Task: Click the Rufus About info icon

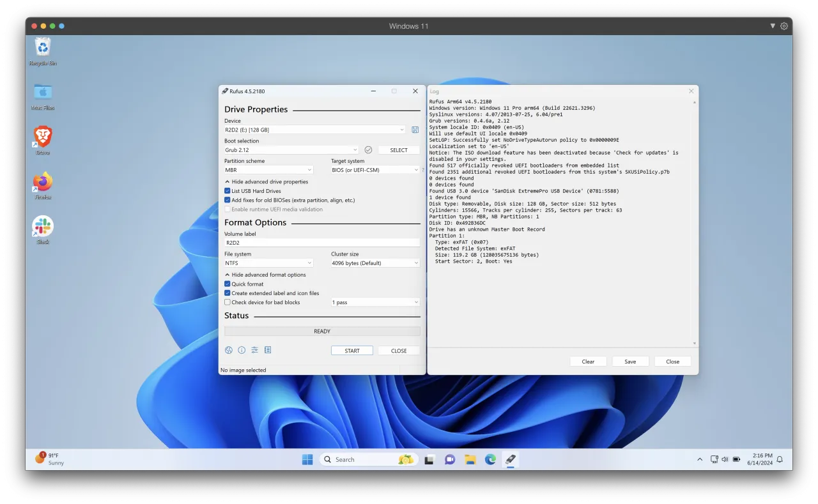Action: point(242,349)
